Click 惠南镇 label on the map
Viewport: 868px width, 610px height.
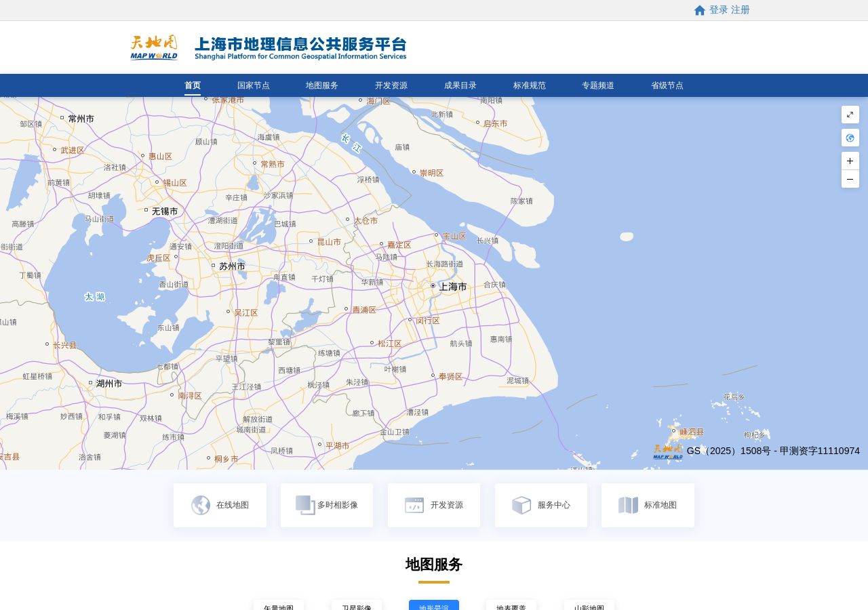coord(501,339)
